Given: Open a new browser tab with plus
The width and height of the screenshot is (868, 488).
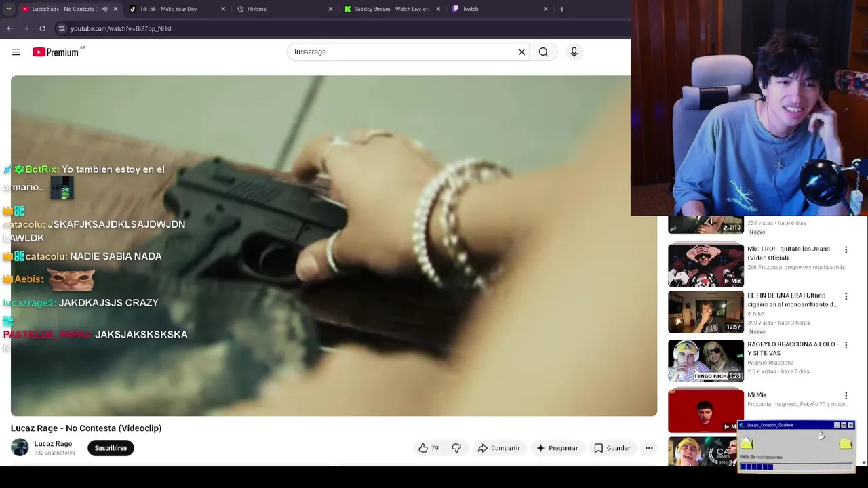Looking at the screenshot, I should (x=561, y=9).
